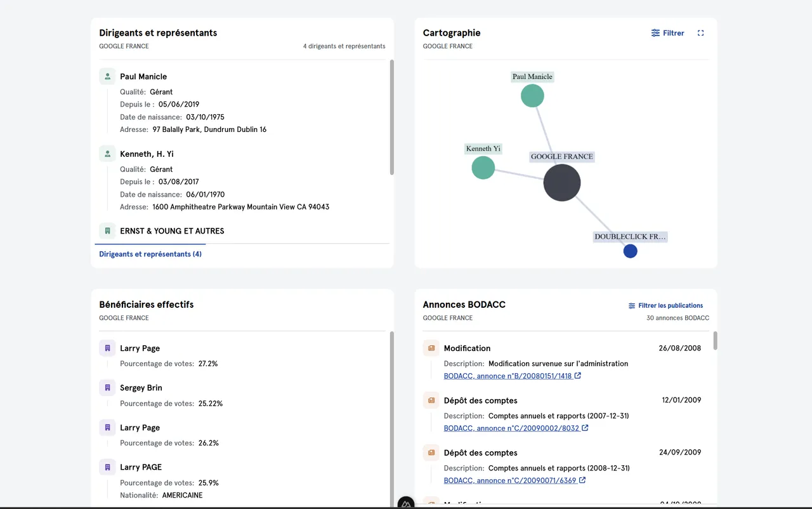Click the person icon beside Paul Manicle
This screenshot has height=509, width=812.
click(107, 77)
